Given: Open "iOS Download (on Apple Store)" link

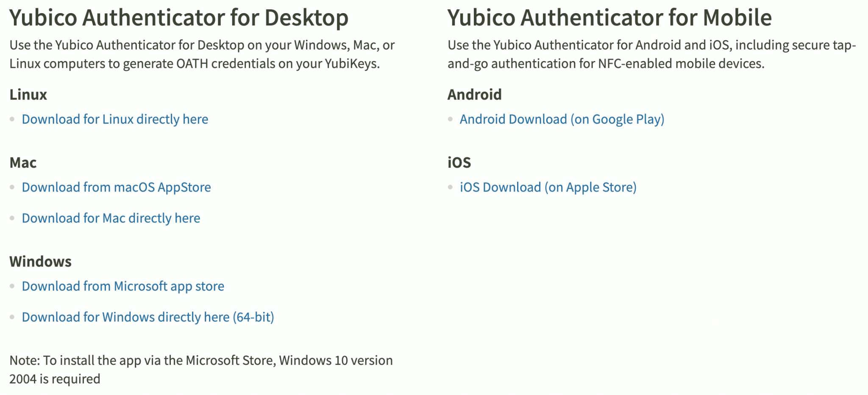Looking at the screenshot, I should (548, 187).
